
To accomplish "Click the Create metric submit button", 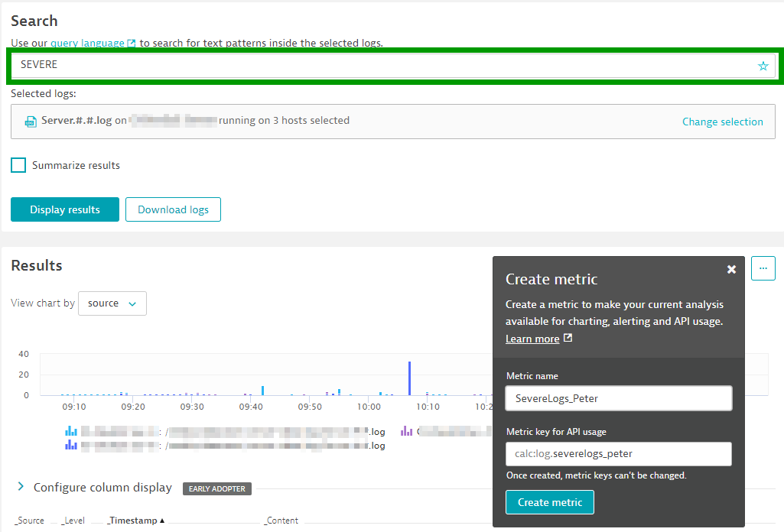I will 549,502.
